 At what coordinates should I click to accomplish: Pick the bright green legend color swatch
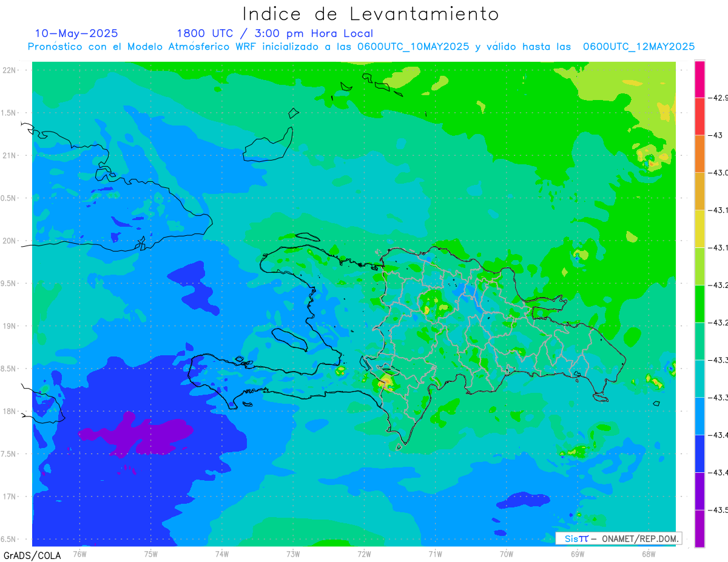pos(699,304)
